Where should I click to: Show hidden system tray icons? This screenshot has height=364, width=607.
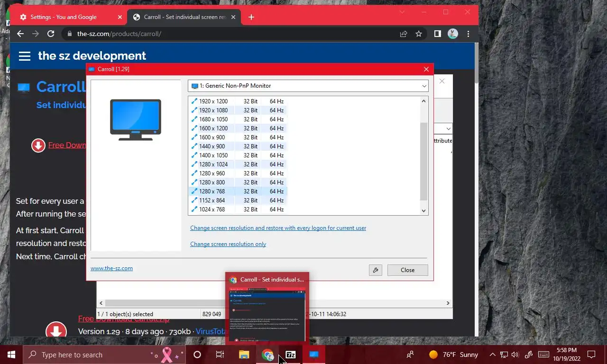(x=492, y=355)
